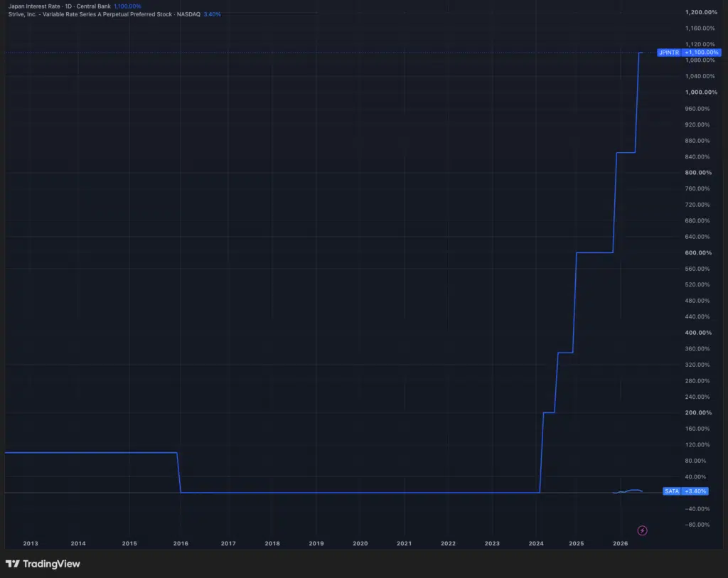Click the 2016 time axis label

pos(181,543)
